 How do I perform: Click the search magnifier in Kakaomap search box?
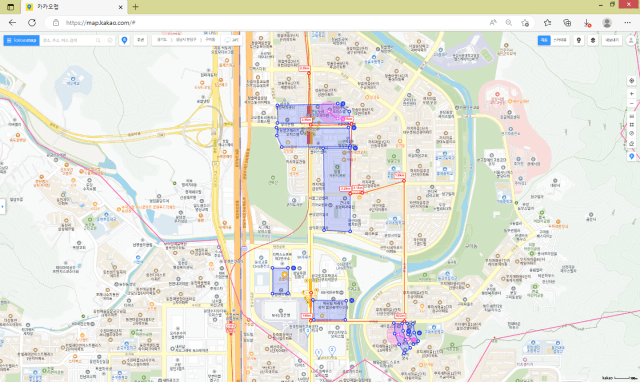click(98, 40)
